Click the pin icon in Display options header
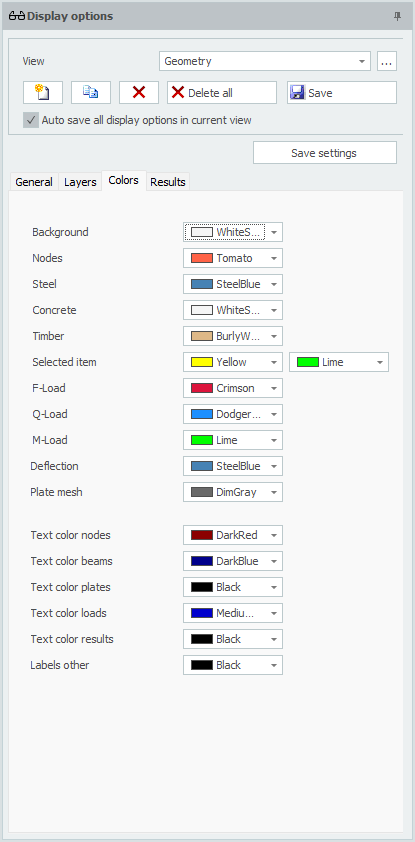 397,16
